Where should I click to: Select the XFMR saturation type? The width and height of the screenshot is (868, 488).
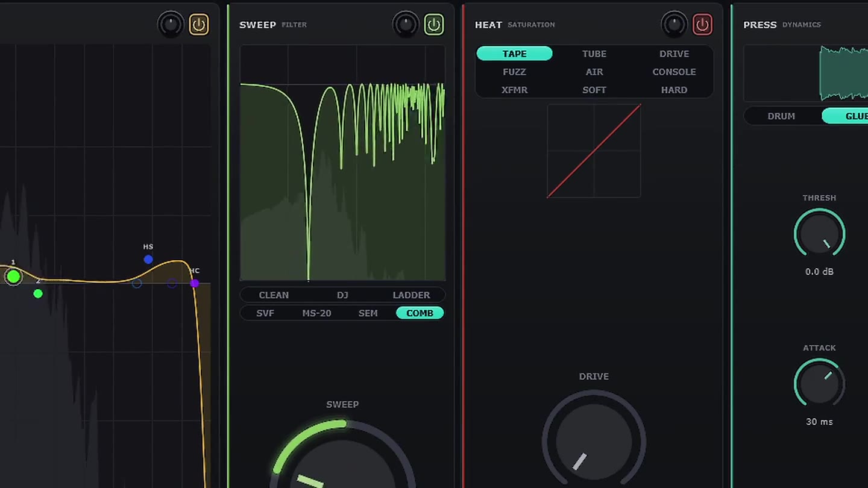(514, 90)
